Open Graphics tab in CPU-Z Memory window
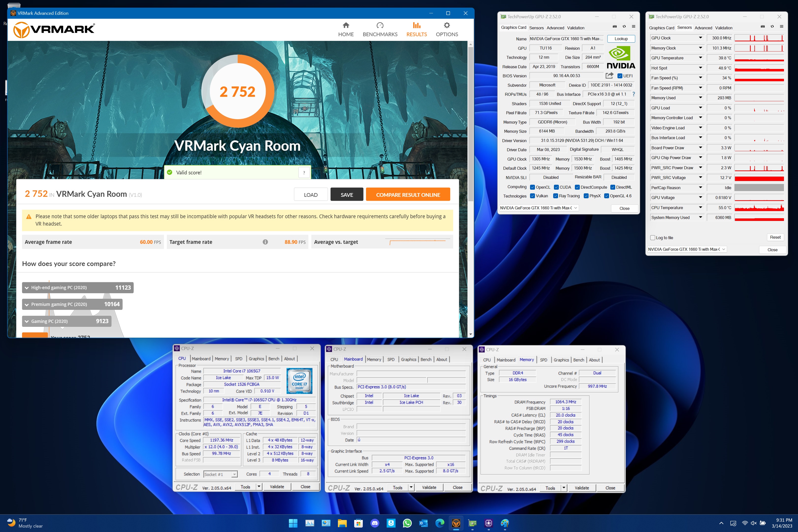This screenshot has width=798, height=532. [561, 360]
